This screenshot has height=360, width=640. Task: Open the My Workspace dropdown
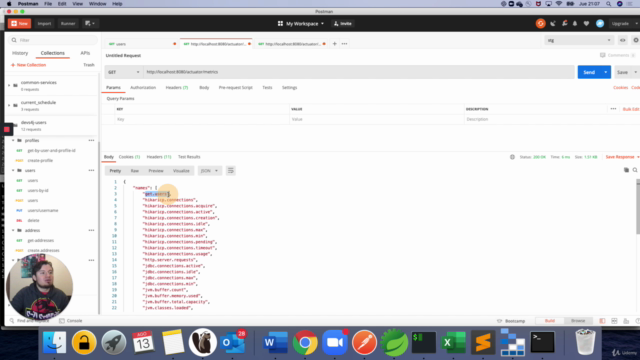pos(301,24)
